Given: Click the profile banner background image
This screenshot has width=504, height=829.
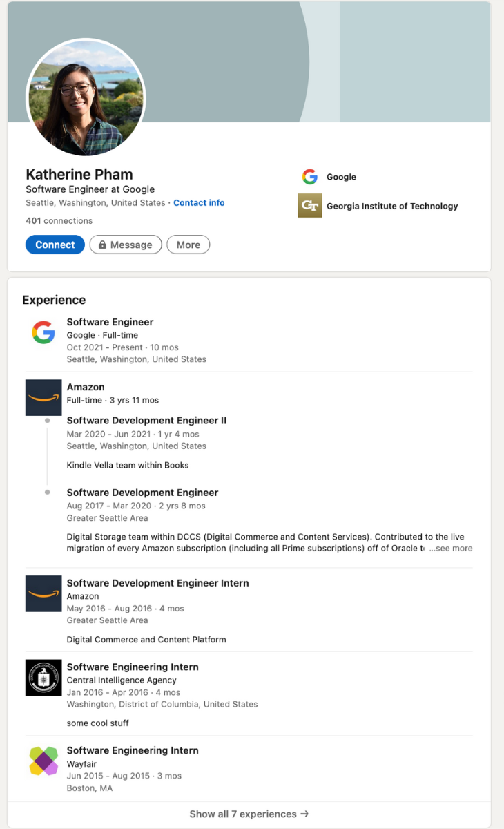Looking at the screenshot, I should (x=400, y=62).
